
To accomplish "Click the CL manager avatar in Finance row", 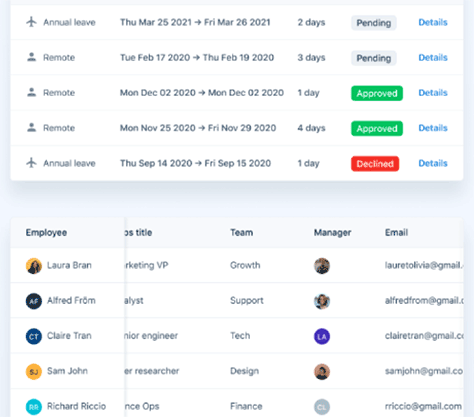I will tap(322, 407).
